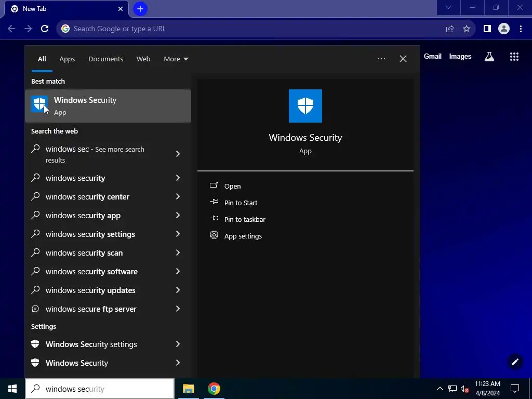
Task: Open Windows Start menu button
Action: (x=12, y=389)
